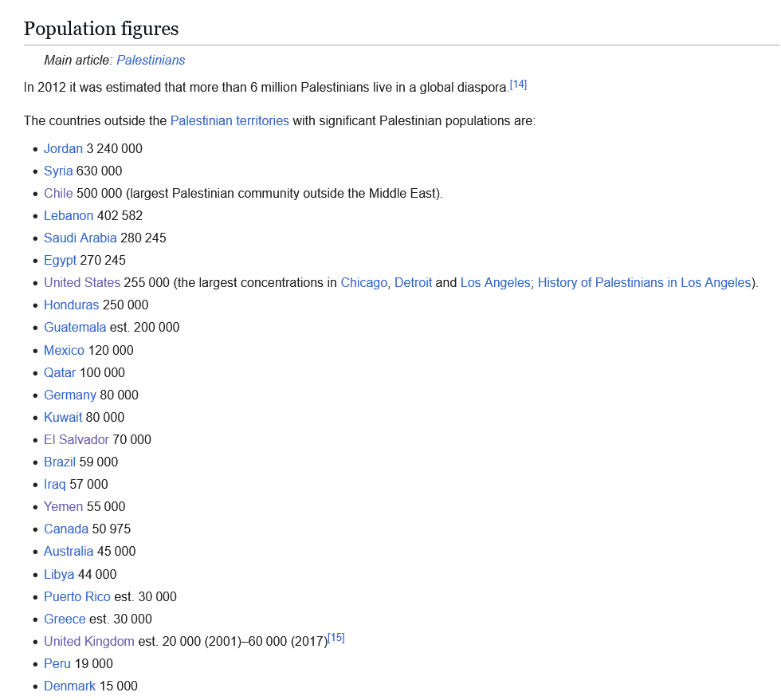The height and width of the screenshot is (700, 781).
Task: Open the Puerto Rico link
Action: click(77, 596)
